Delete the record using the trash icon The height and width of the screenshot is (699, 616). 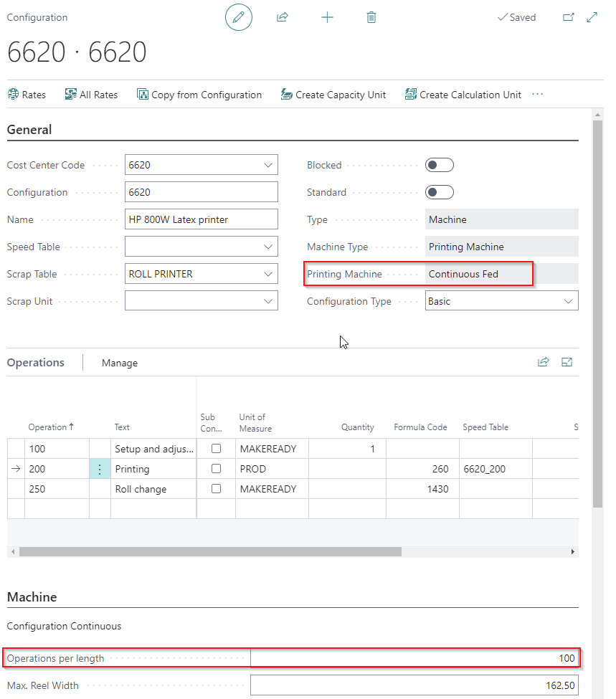click(371, 17)
